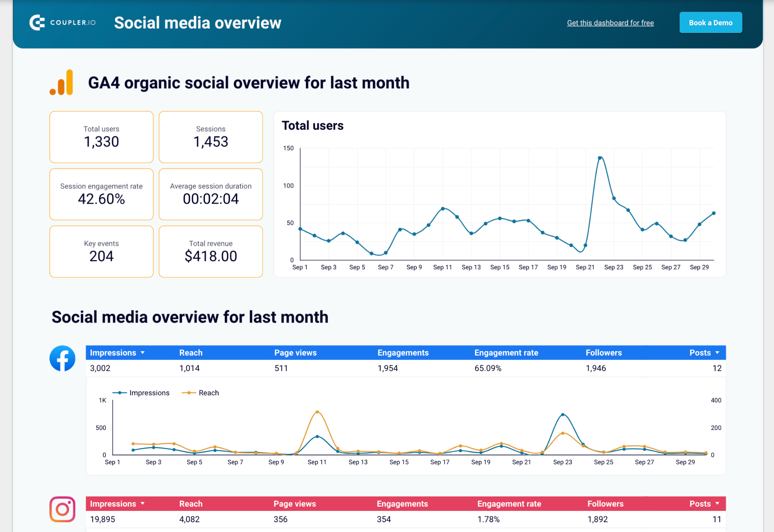774x532 pixels.
Task: Sort Instagram table by Impressions arrow
Action: point(142,504)
